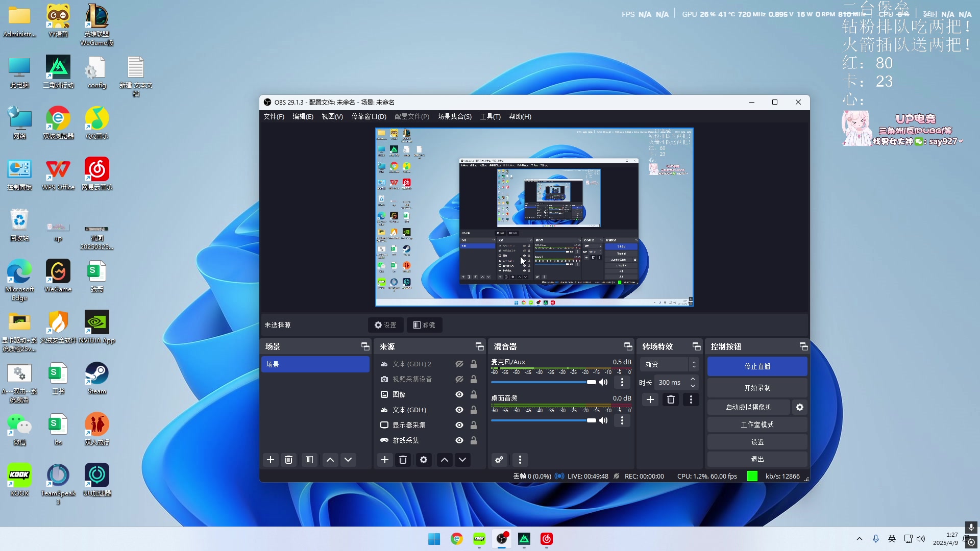The width and height of the screenshot is (980, 551).
Task: Click 开始录制 button
Action: pyautogui.click(x=757, y=388)
